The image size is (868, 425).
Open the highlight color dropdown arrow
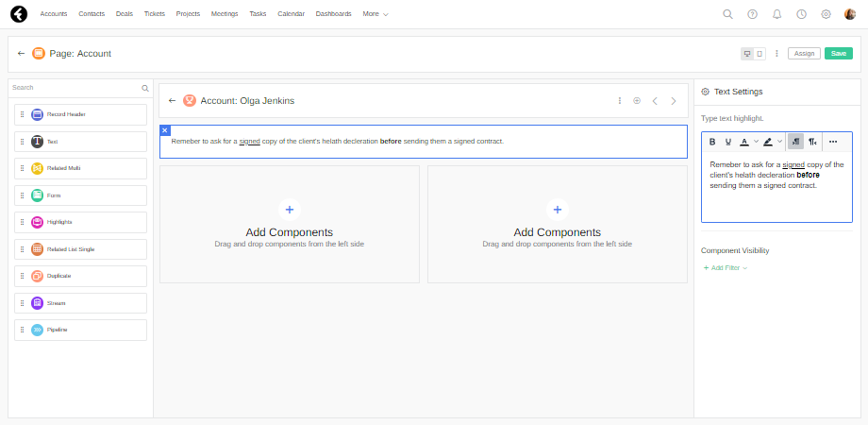coord(780,142)
